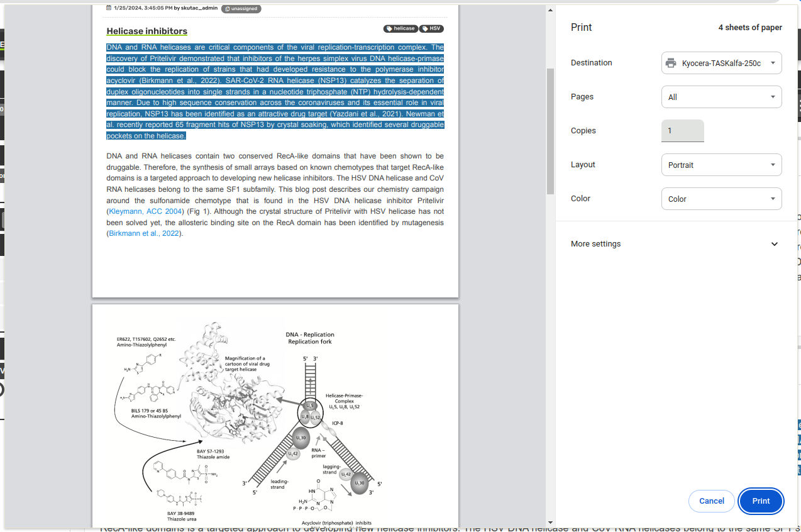Click the tag icon on helicase label
801x532 pixels.
coord(390,29)
